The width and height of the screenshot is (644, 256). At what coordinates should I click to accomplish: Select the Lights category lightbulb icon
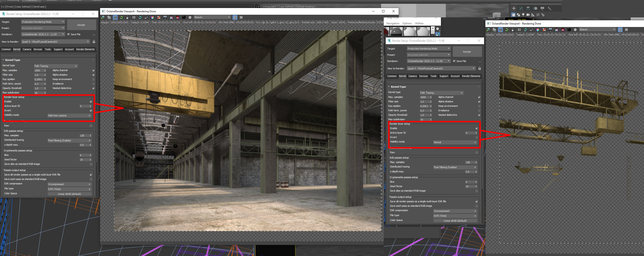(x=523, y=15)
